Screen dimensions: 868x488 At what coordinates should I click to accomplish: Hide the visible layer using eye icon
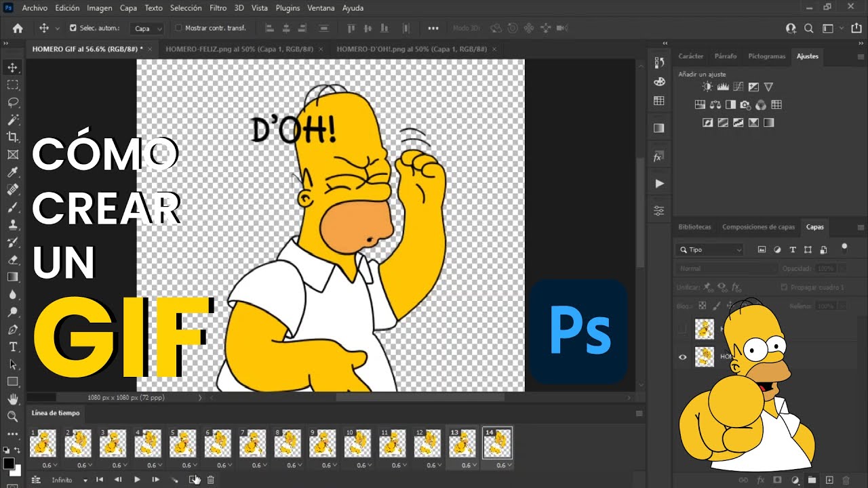(x=683, y=357)
